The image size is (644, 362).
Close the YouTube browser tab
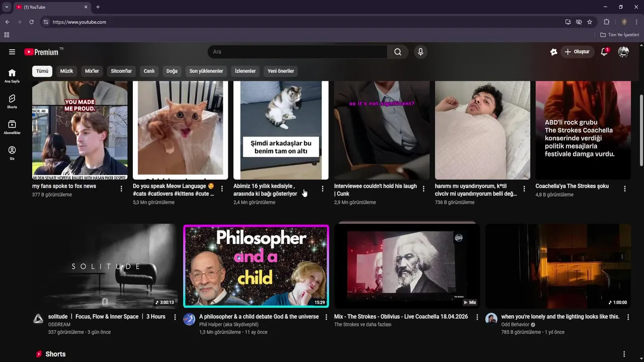click(x=86, y=7)
